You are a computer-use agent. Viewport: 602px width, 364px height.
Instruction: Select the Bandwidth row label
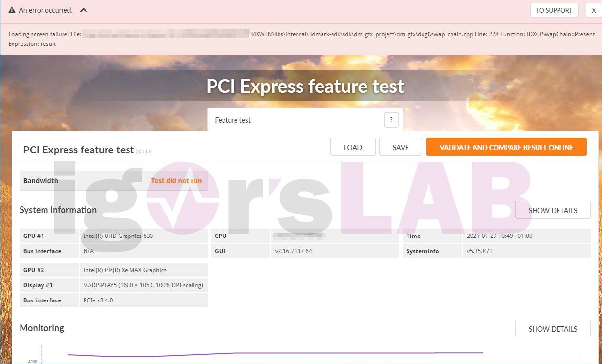coord(41,181)
